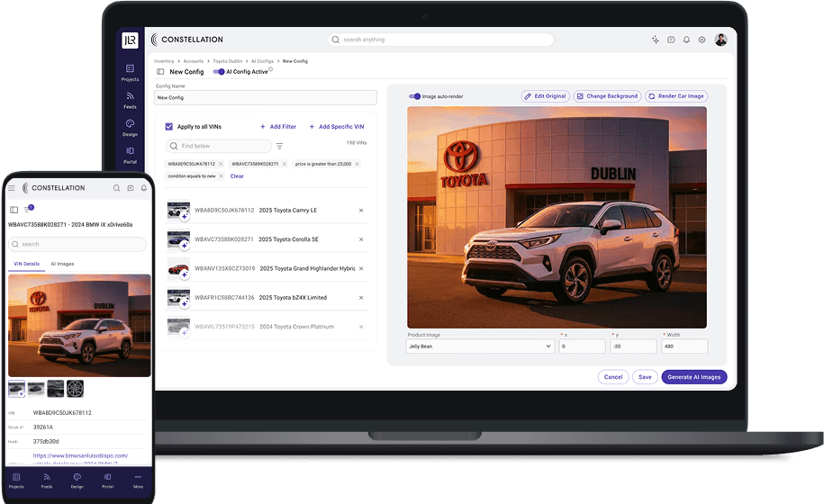Screen dimensions: 824x504
Task: Click the Generate AI Images button
Action: (x=693, y=377)
